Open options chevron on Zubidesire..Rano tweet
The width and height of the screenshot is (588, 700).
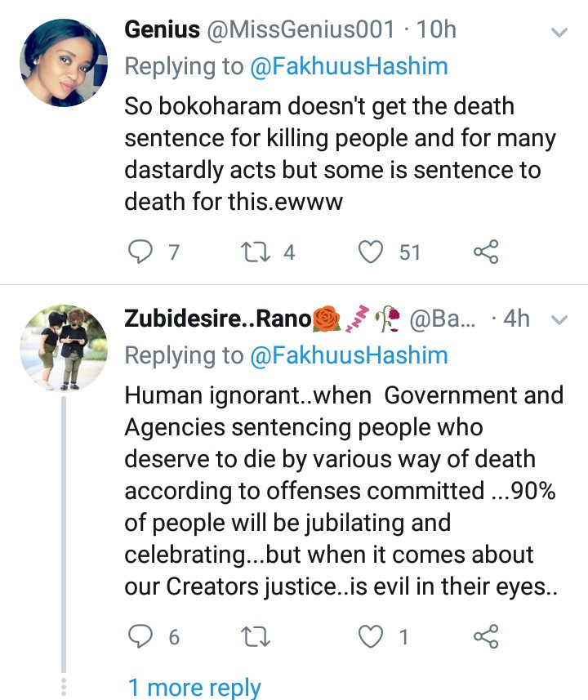pyautogui.click(x=559, y=319)
